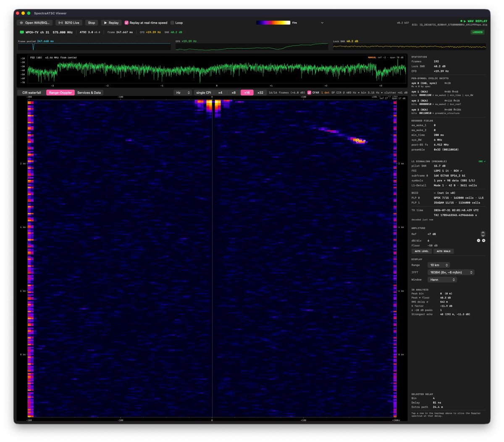Viewport: 504px width, 442px height.
Task: Click the pilot SNR 15.7 dB value
Action: [440, 166]
